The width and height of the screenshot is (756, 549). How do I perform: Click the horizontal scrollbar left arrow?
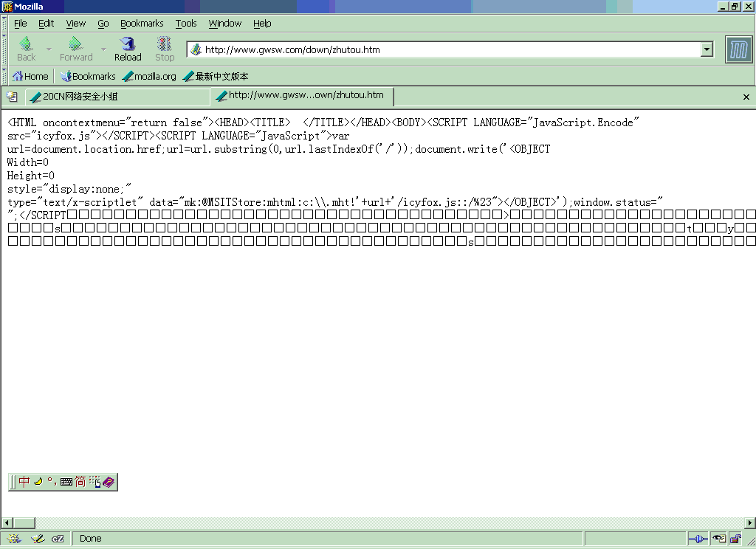click(7, 523)
